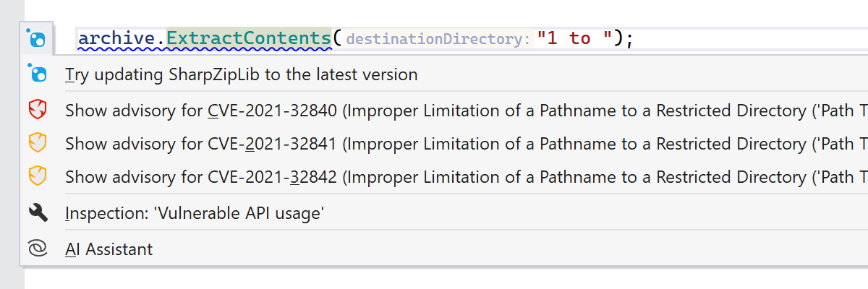This screenshot has width=868, height=289.
Task: Click the destinationDirectory parameter hint
Action: 438,39
